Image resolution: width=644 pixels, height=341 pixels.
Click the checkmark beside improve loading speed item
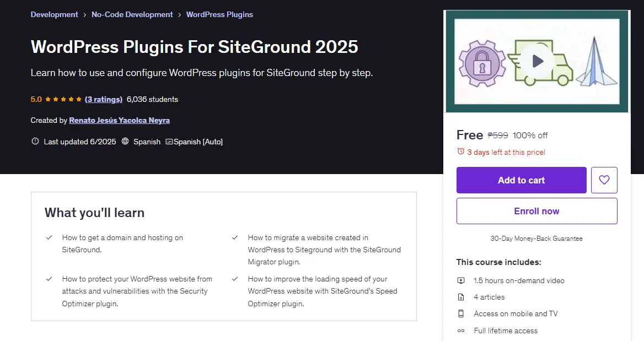(x=235, y=279)
